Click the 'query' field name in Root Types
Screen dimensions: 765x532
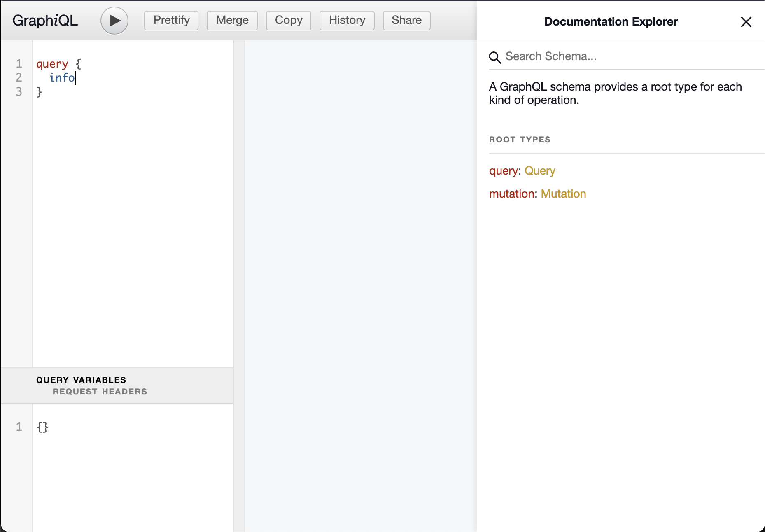(x=504, y=170)
